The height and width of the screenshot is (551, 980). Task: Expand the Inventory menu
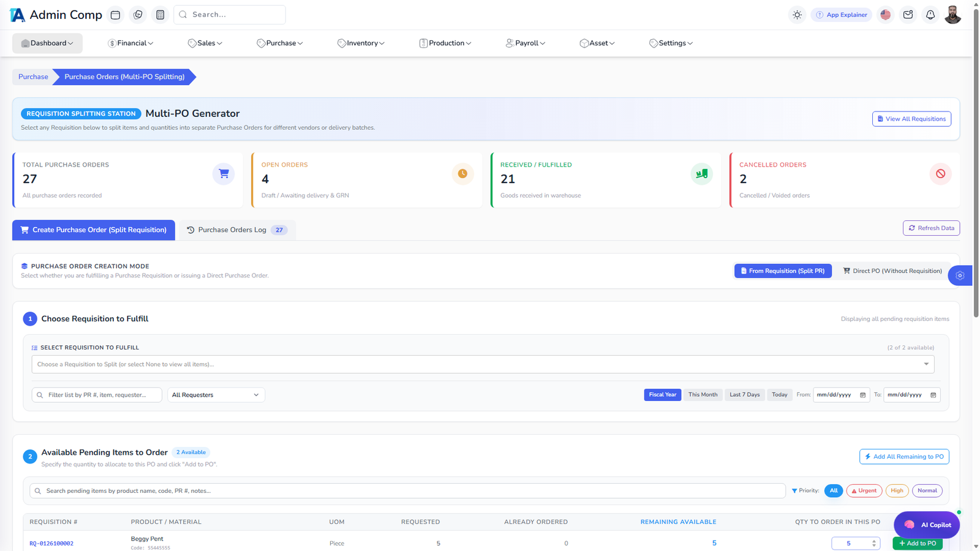(x=361, y=43)
